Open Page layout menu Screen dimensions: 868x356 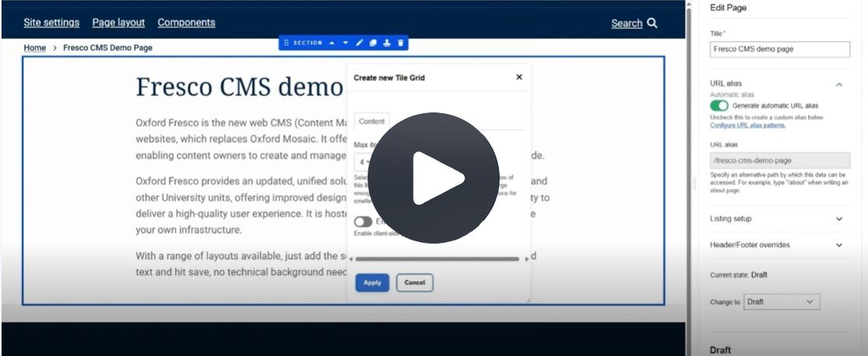(119, 22)
